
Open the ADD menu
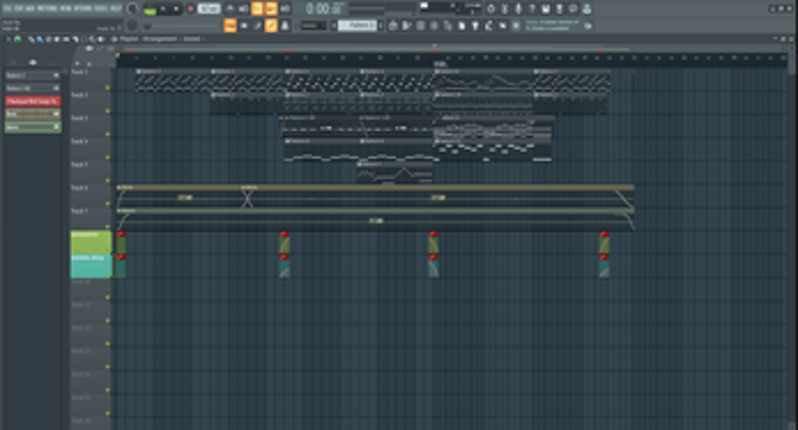pyautogui.click(x=30, y=9)
